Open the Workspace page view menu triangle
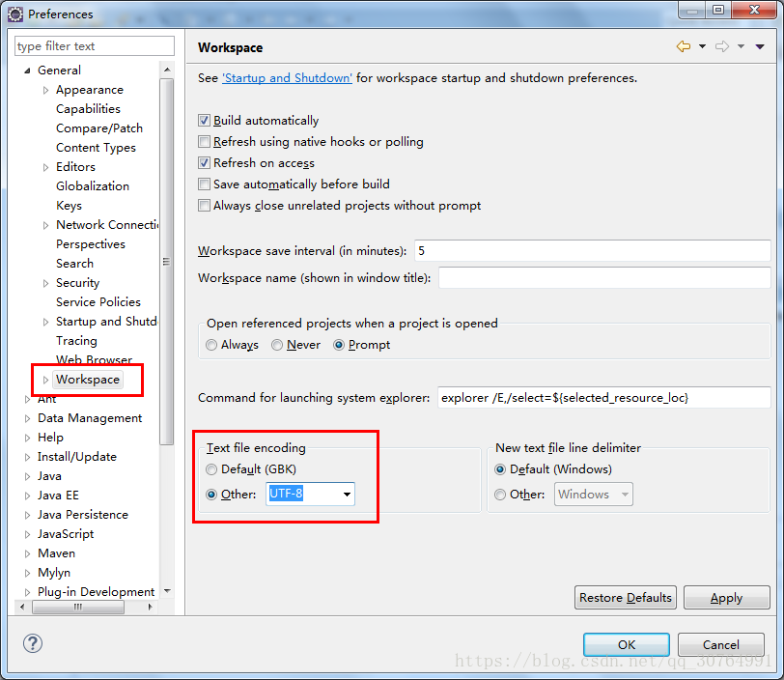This screenshot has height=680, width=784. [760, 46]
